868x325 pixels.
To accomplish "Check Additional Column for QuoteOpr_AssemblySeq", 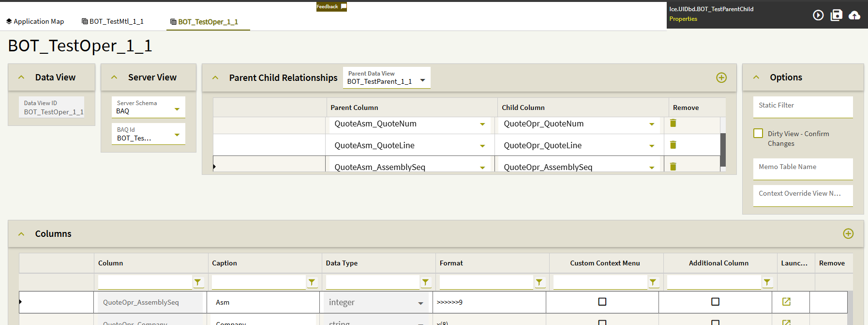I will [x=715, y=302].
